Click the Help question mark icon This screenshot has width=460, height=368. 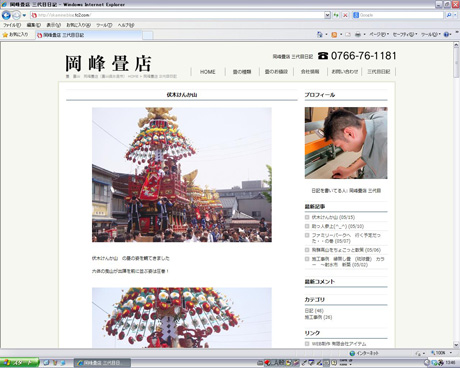coord(446,35)
